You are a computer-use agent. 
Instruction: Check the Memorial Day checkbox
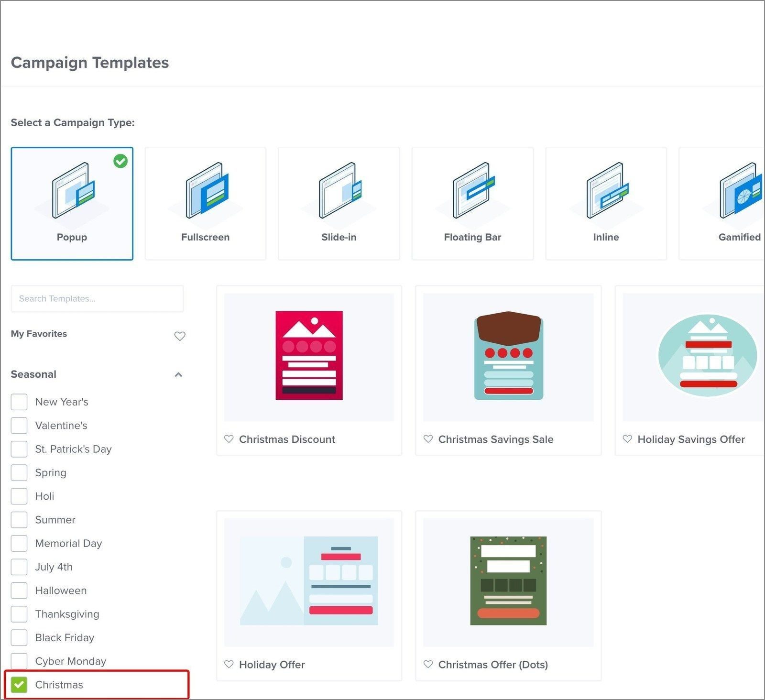pos(19,543)
